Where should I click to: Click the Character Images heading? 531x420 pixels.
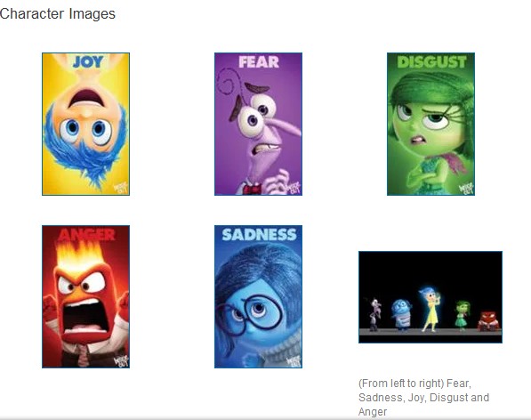(x=58, y=14)
